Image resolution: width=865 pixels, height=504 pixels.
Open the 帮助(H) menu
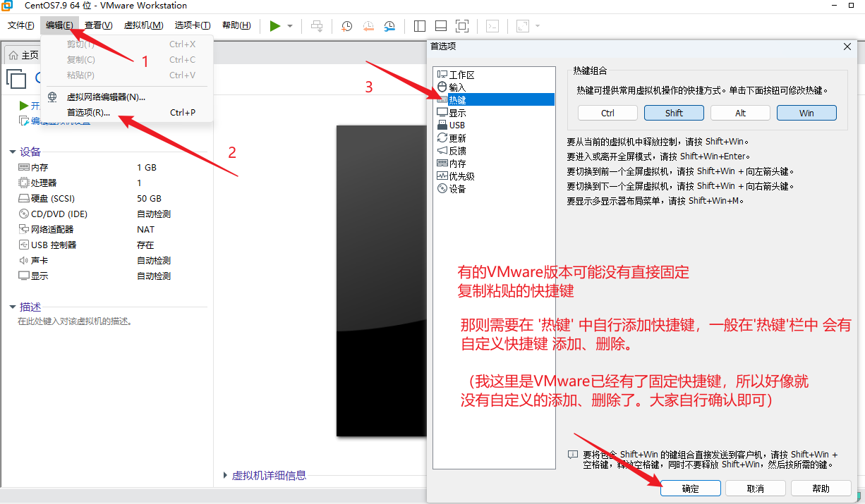[236, 25]
